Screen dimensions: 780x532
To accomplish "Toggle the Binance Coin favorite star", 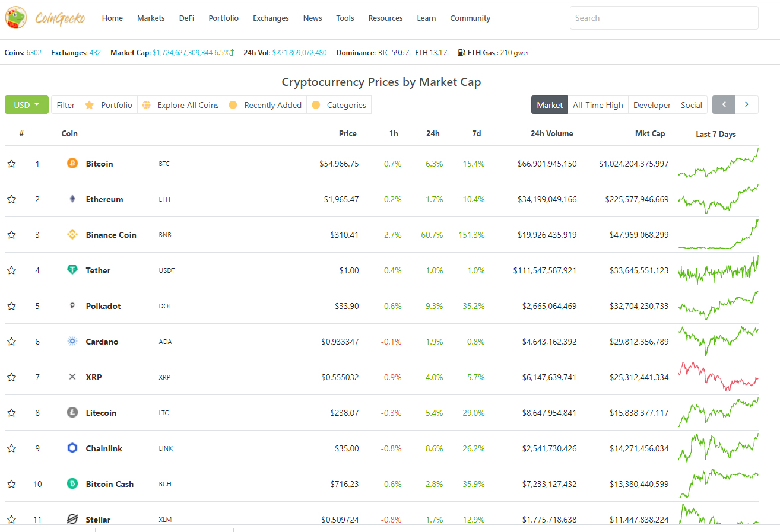I will tap(11, 235).
